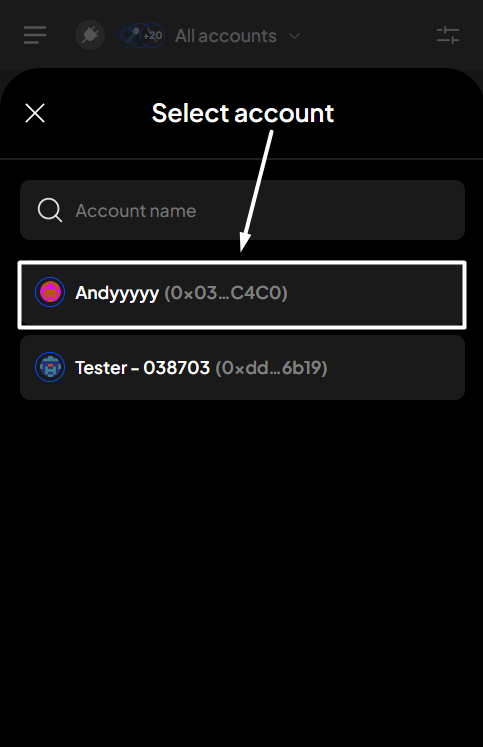483x747 pixels.
Task: Click the magnifier search icon
Action: pos(50,210)
